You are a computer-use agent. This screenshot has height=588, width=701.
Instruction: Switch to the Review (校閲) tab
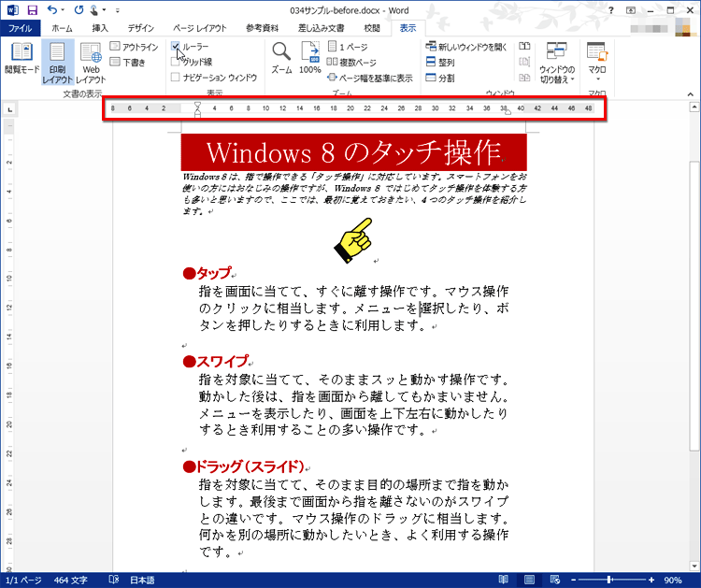pyautogui.click(x=371, y=28)
